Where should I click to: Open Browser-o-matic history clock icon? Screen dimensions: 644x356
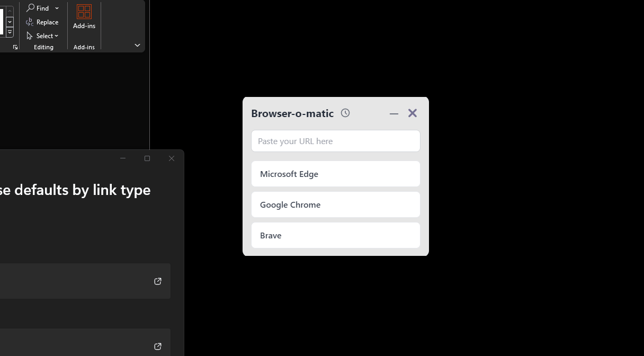[345, 113]
